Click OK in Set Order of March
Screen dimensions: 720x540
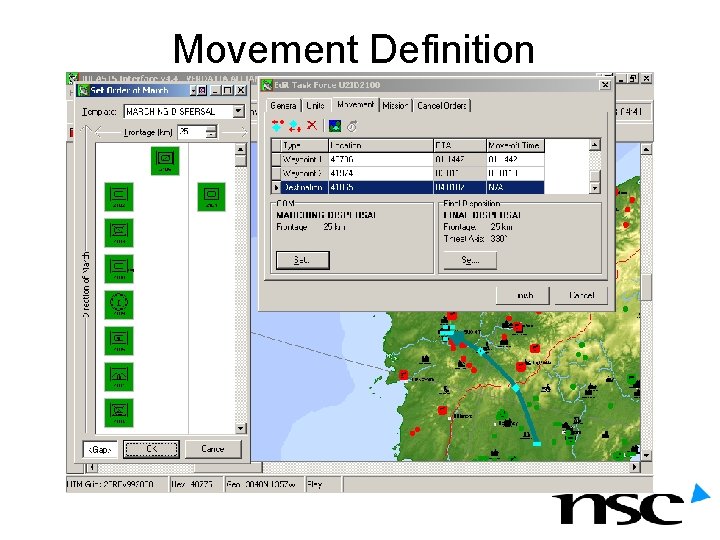tap(151, 449)
